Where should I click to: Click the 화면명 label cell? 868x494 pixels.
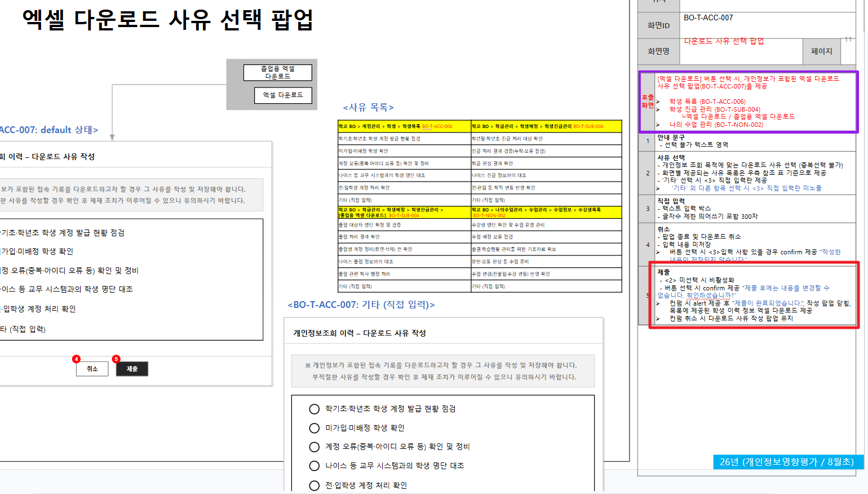click(658, 51)
